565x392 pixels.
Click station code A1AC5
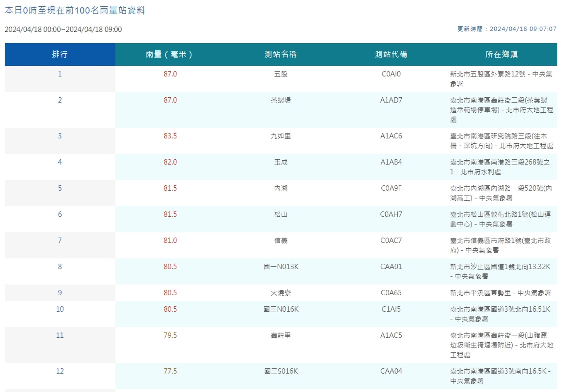pos(391,336)
